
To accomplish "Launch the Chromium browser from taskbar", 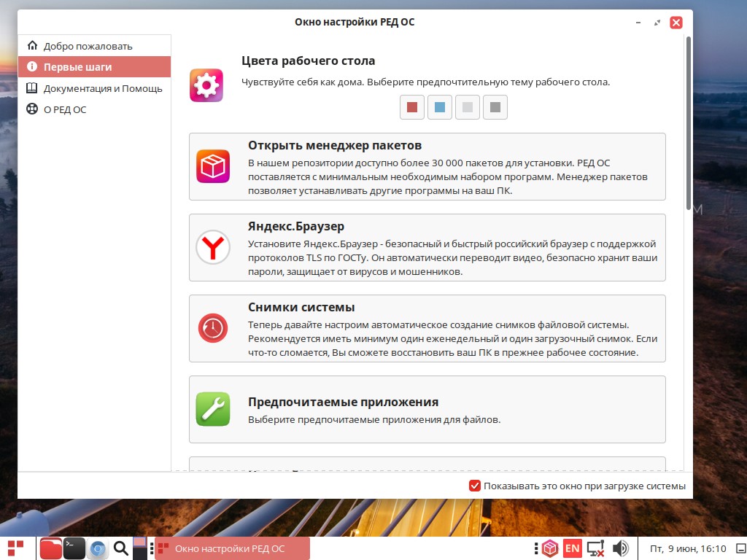I will 98,549.
